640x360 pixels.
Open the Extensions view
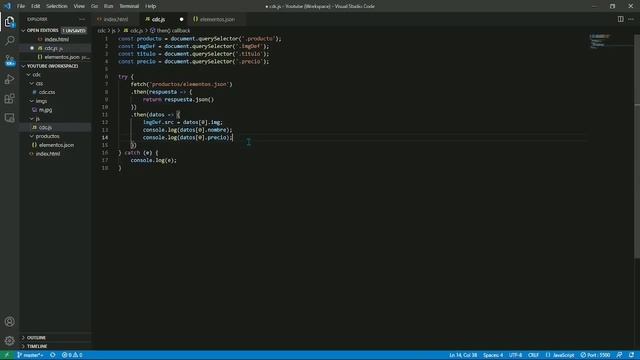[9, 99]
